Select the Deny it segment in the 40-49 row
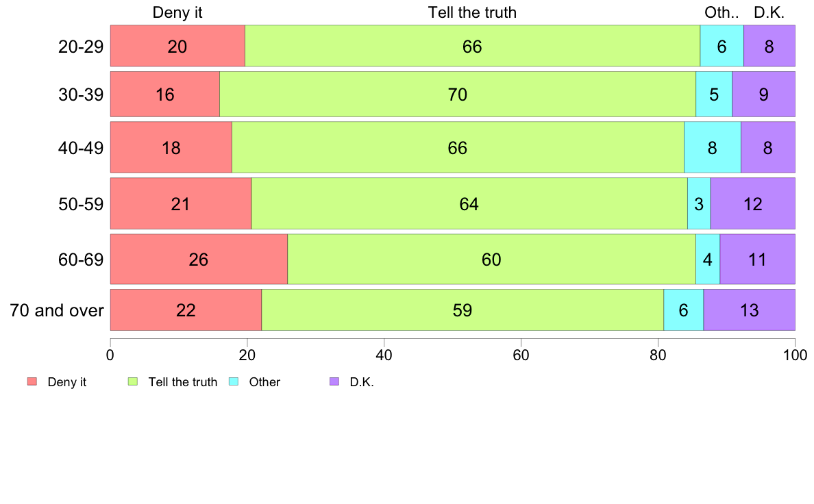 click(171, 147)
